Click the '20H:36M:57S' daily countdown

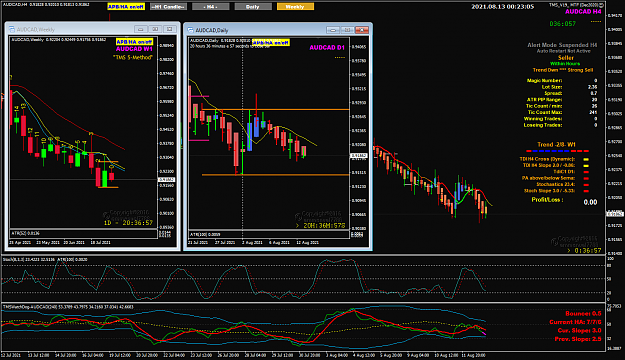pyautogui.click(x=320, y=226)
